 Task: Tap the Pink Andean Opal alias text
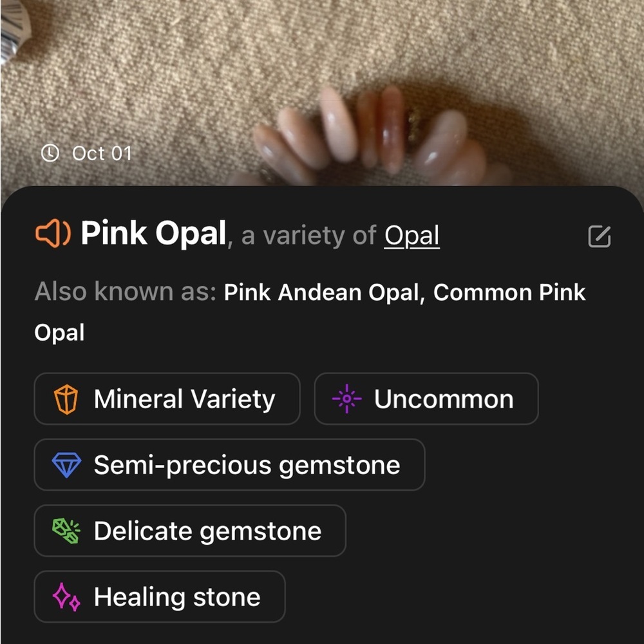point(321,292)
